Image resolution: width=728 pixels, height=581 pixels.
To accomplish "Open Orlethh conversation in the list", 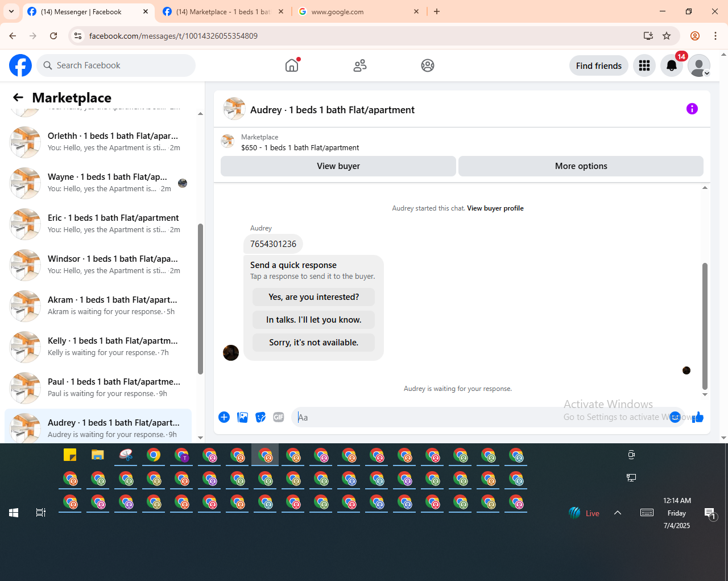I will 98,142.
